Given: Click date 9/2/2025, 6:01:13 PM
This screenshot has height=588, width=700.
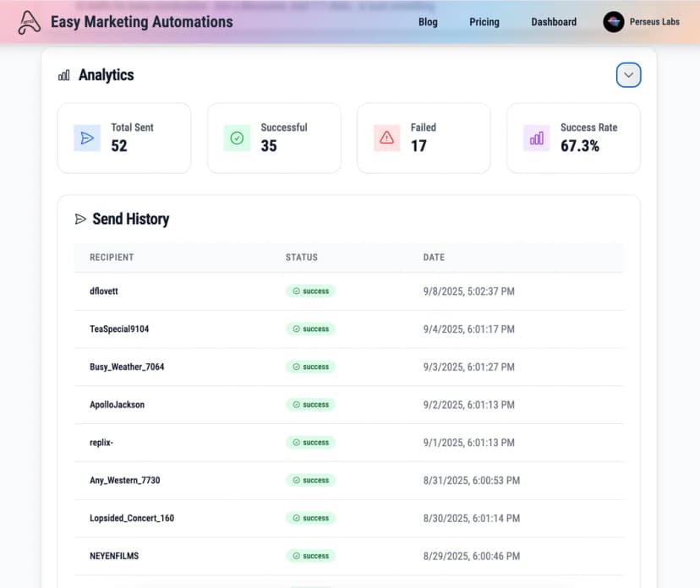Looking at the screenshot, I should click(x=468, y=405).
